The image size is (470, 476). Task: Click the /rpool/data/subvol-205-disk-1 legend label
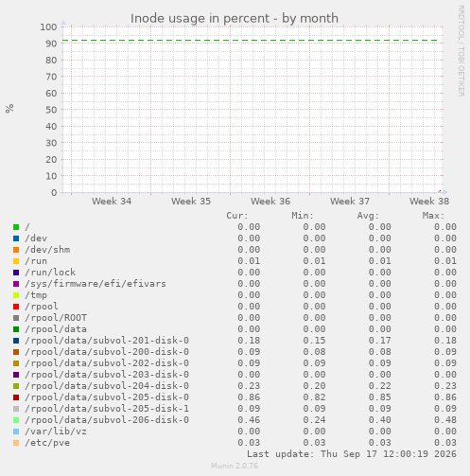[107, 409]
